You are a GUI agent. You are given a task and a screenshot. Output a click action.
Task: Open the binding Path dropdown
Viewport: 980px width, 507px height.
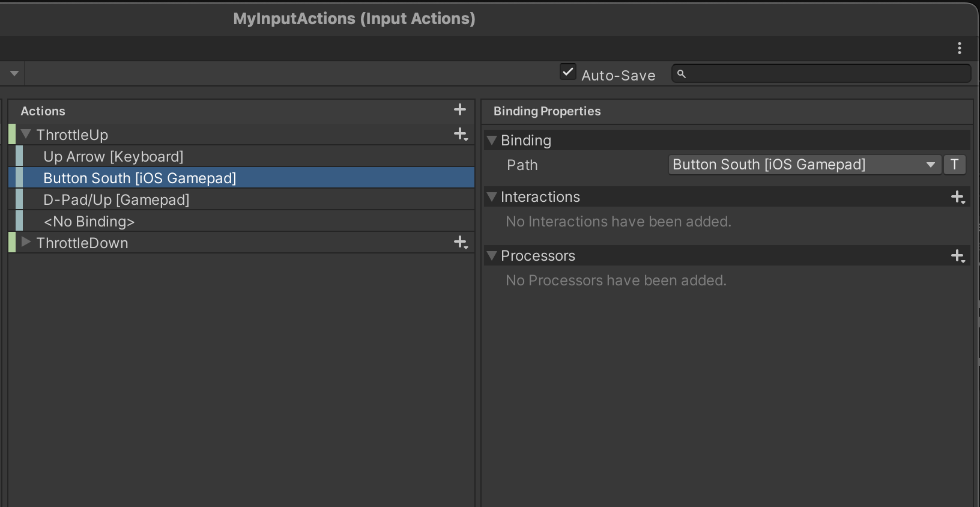803,165
